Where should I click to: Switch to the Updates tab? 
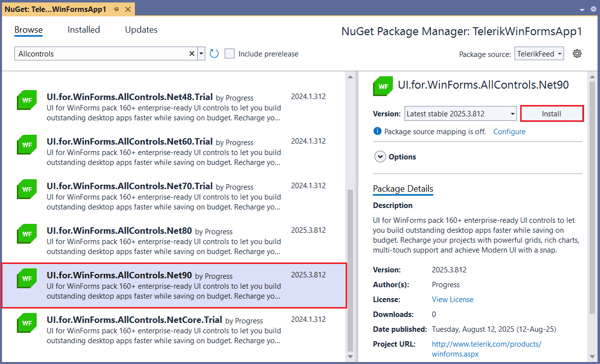(141, 30)
